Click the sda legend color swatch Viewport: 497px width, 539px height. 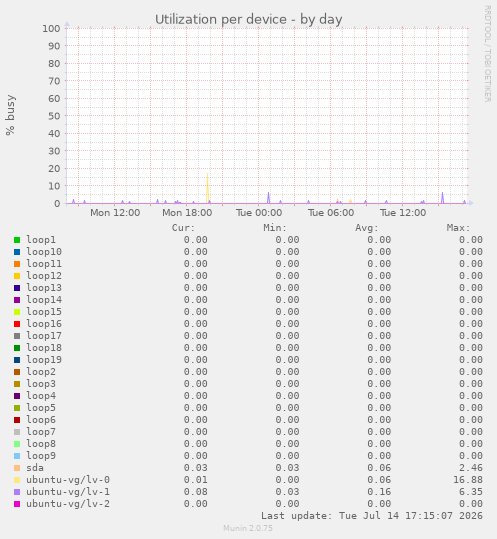pyautogui.click(x=17, y=468)
